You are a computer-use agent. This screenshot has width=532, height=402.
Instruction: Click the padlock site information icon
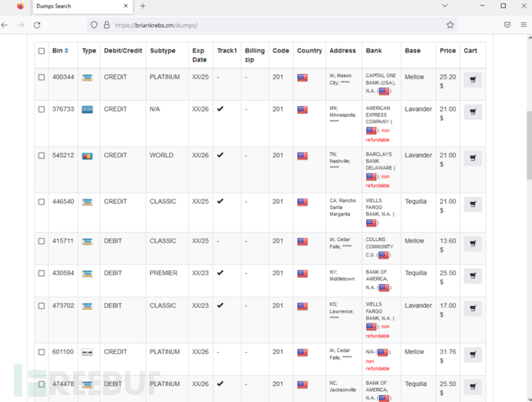pyautogui.click(x=105, y=25)
